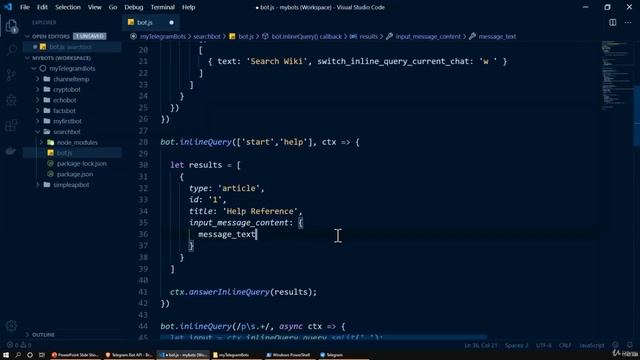Screen dimensions: 640x360
Task: Click the Windows Start button
Action: click(x=6, y=355)
